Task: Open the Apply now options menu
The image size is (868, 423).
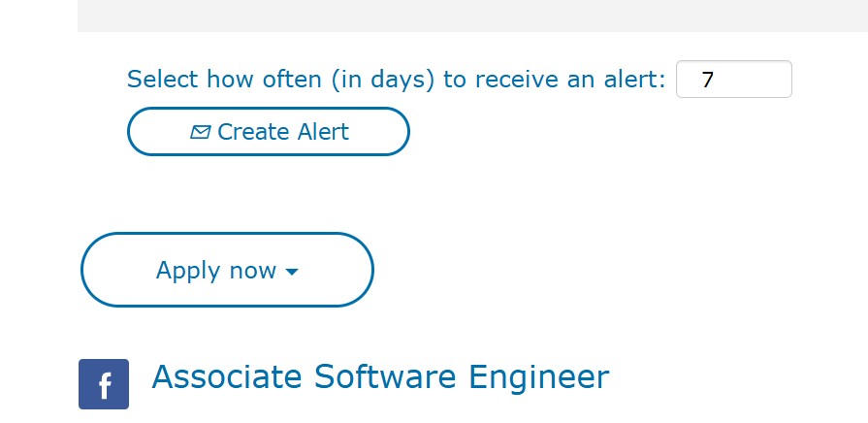Action: tap(227, 270)
